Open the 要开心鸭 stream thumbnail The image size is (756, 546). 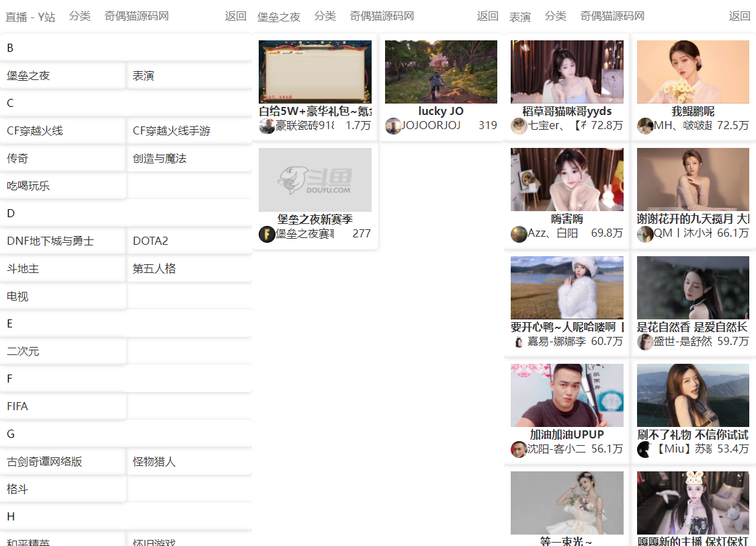click(567, 288)
